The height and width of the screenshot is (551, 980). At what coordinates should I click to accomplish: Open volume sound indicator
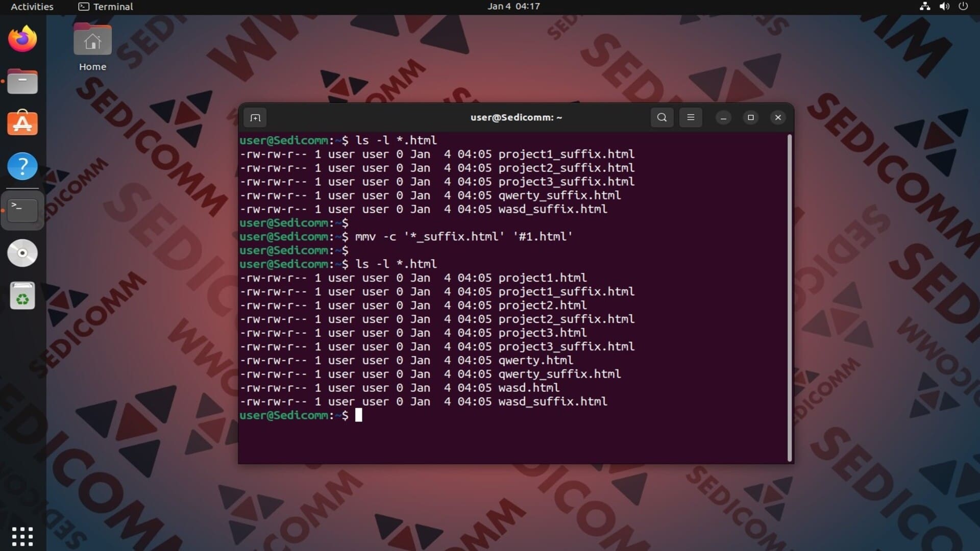coord(944,7)
